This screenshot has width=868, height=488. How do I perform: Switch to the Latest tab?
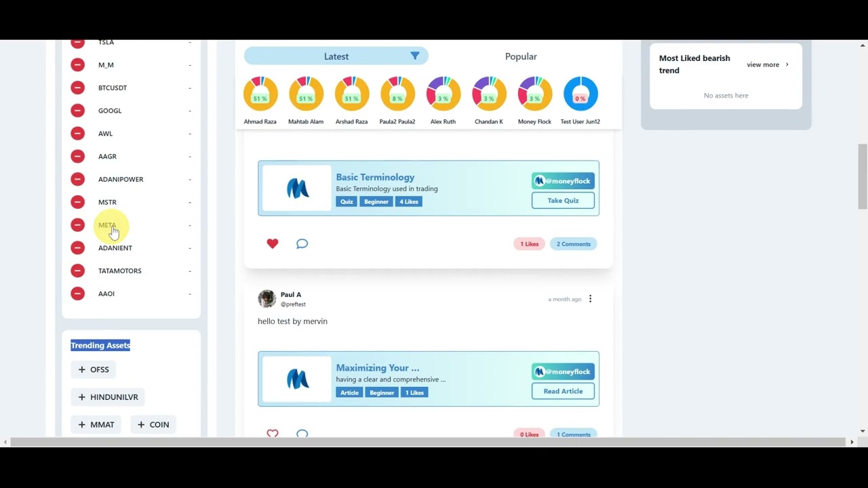point(336,56)
